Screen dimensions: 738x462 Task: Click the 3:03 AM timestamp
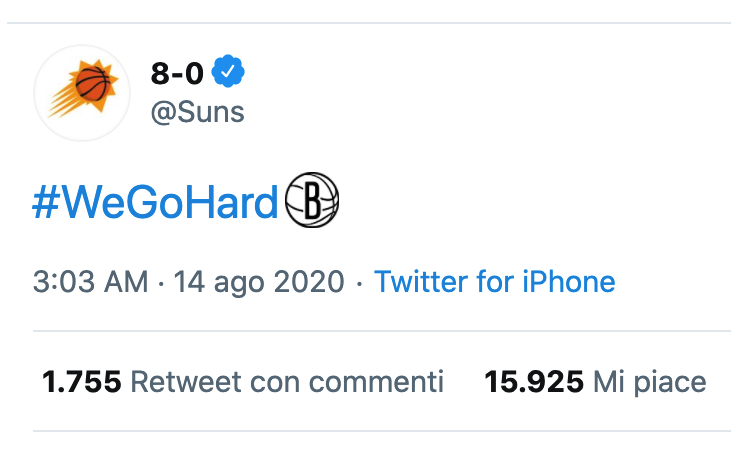[90, 282]
